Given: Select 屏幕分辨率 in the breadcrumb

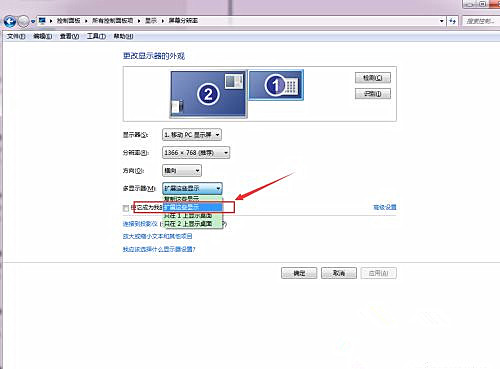Looking at the screenshot, I should [183, 21].
